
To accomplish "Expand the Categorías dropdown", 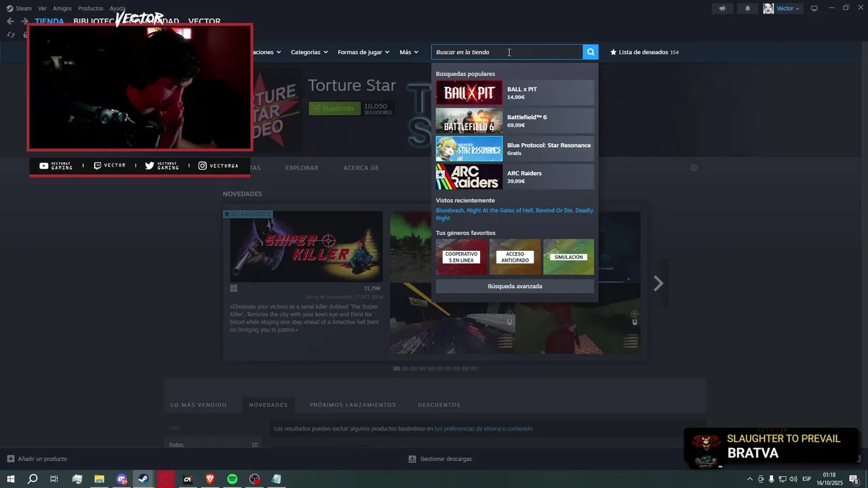I will pos(309,52).
